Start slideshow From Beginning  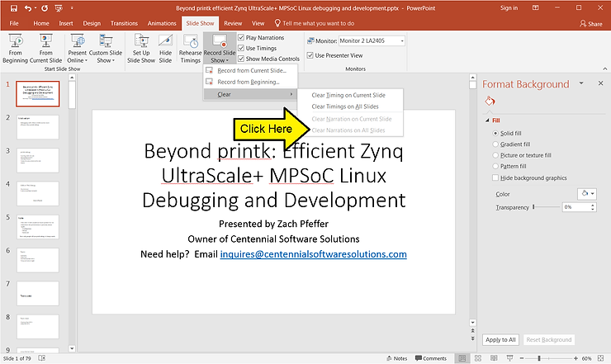16,49
